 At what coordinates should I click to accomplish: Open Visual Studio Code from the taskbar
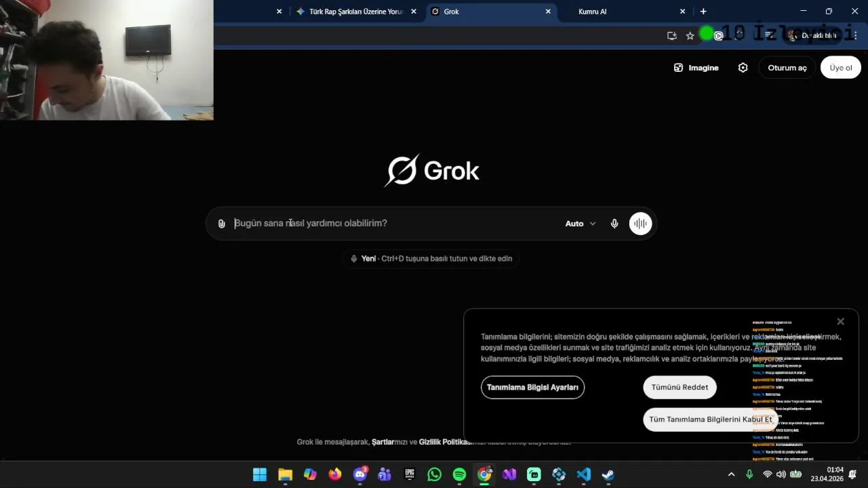click(584, 474)
